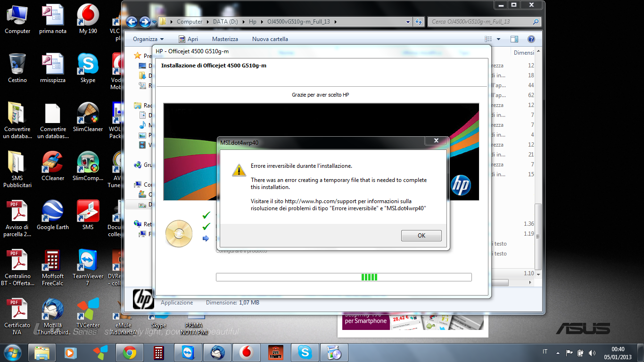Viewport: 644px width, 362px height.
Task: Show hidden system tray icons
Action: click(558, 353)
